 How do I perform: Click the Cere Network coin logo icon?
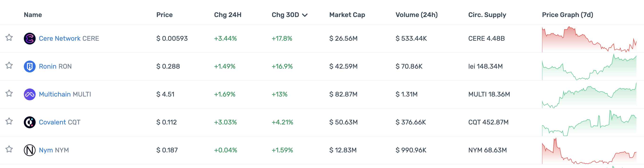click(29, 38)
